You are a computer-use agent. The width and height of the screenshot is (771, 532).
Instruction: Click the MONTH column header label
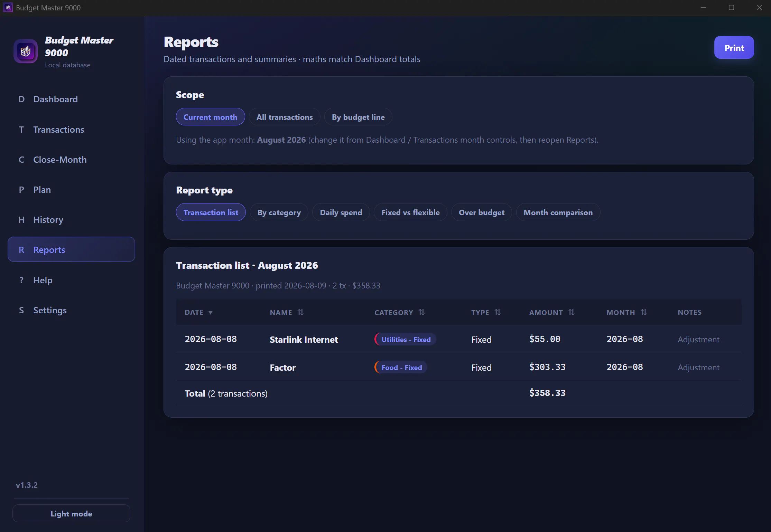pos(621,313)
